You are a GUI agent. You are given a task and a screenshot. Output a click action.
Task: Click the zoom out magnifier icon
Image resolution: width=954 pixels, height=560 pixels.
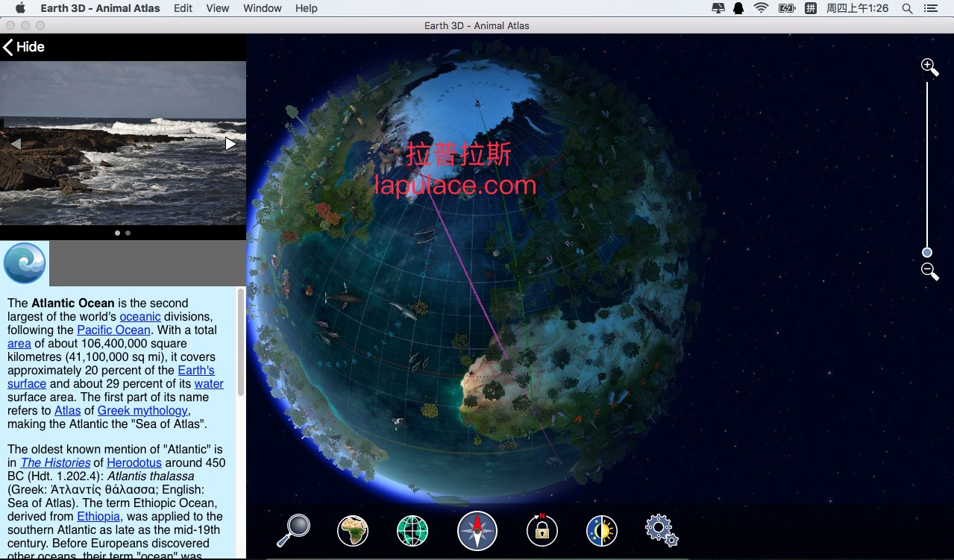(929, 271)
